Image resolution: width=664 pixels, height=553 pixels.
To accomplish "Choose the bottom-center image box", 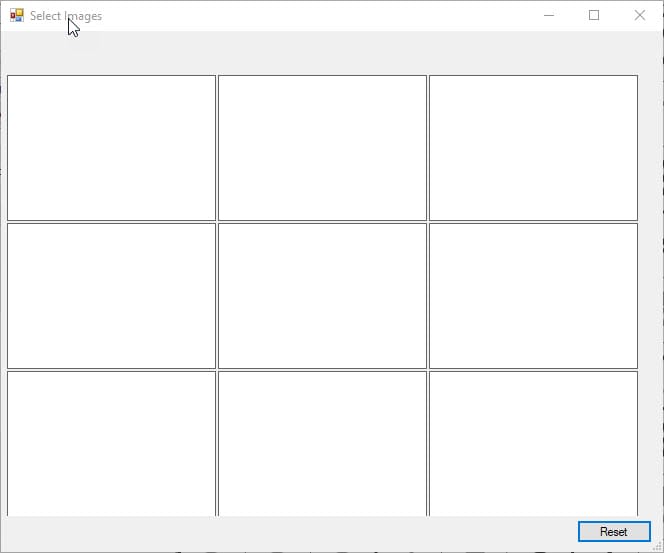I will tap(322, 443).
